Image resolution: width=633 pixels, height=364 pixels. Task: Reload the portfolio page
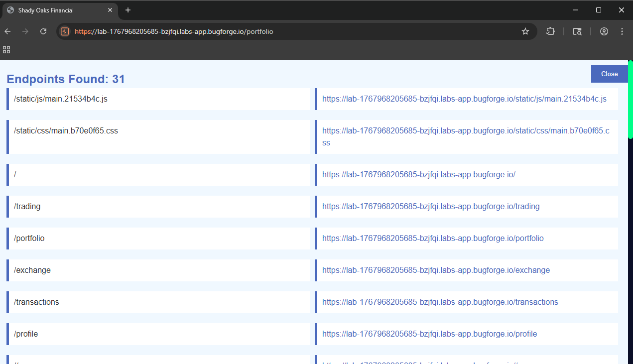pyautogui.click(x=43, y=31)
